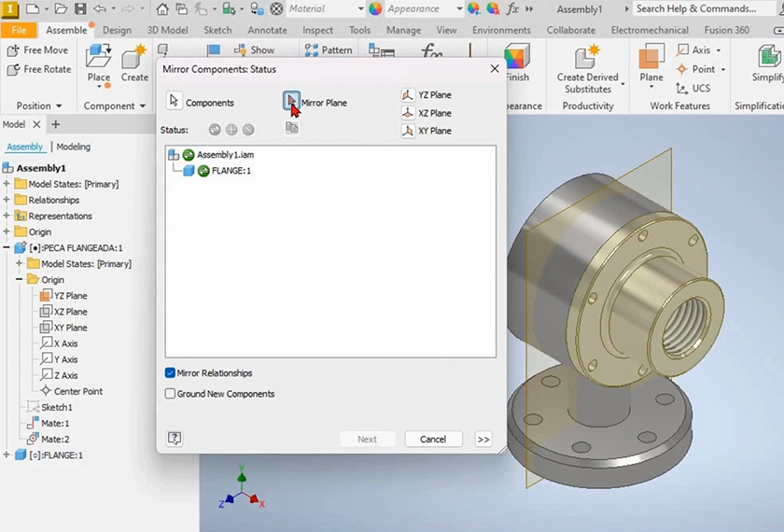Viewport: 784px width, 532px height.
Task: Select the XY Plane icon in dialog
Action: pos(408,131)
